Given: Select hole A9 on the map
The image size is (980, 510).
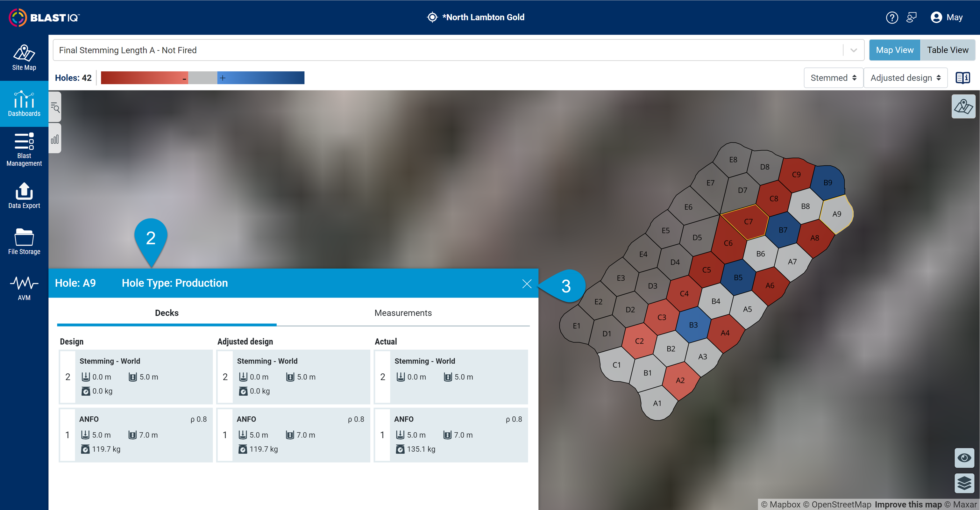Looking at the screenshot, I should click(837, 214).
